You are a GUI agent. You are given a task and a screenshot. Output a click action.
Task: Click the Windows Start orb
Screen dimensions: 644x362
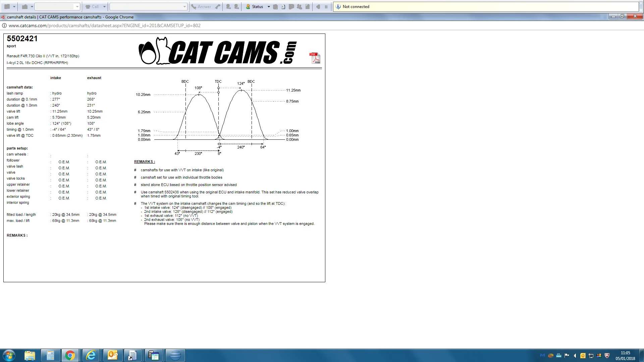(x=9, y=355)
